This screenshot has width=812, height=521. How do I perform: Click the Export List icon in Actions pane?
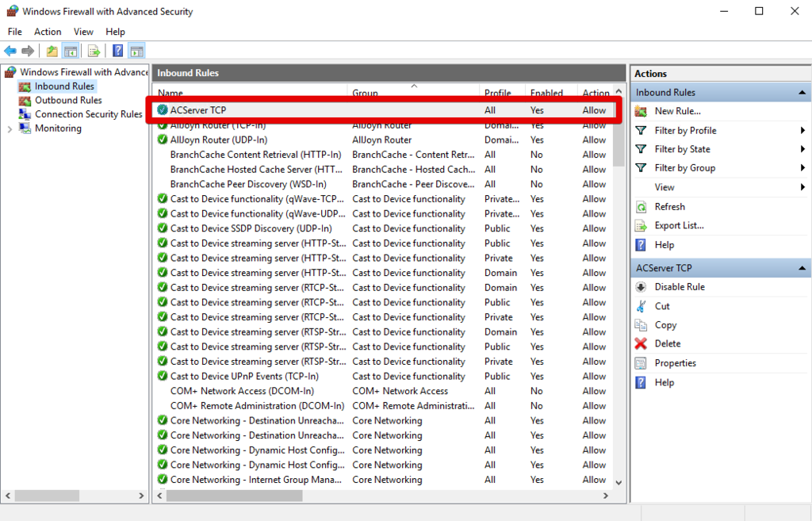(x=641, y=226)
